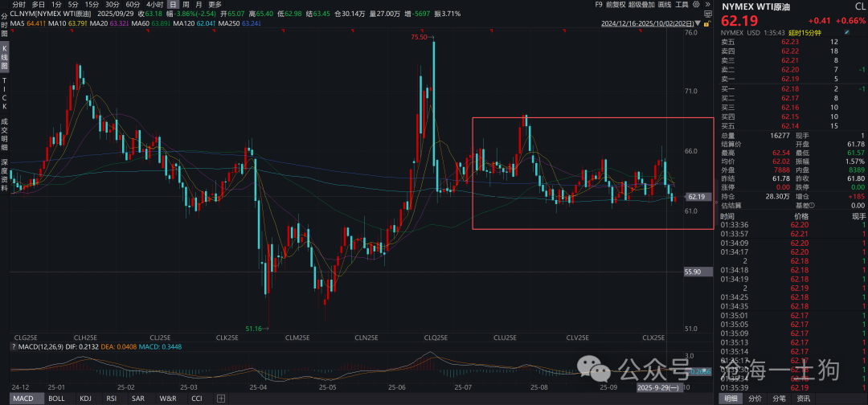Click the 工具 toolbar button

[x=682, y=4]
